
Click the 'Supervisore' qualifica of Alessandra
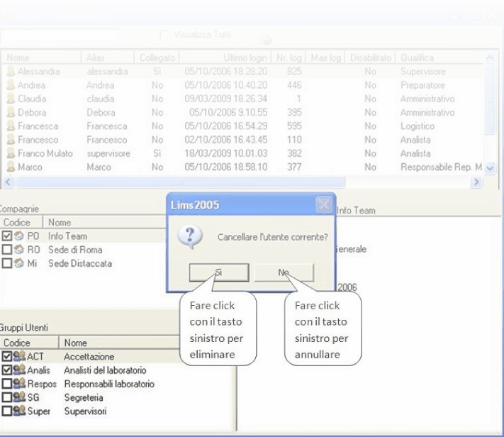click(423, 72)
